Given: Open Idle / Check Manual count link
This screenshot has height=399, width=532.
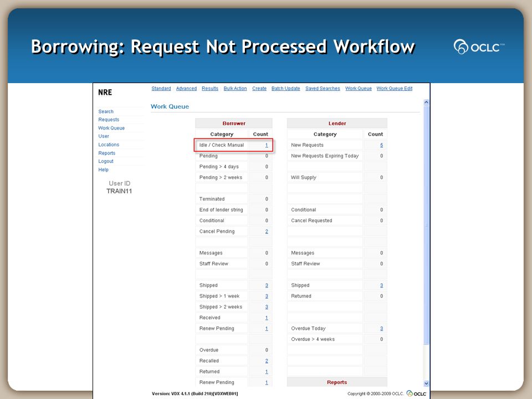Looking at the screenshot, I should click(267, 145).
